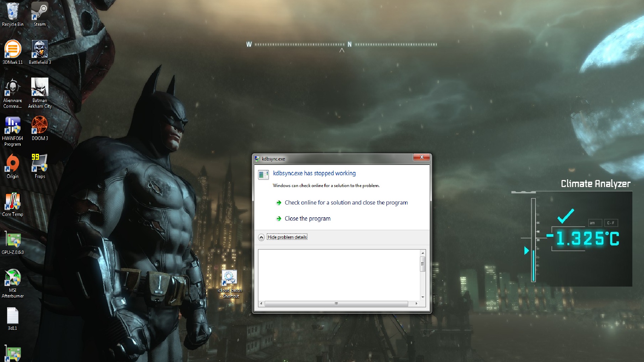Click the Climate Analyzer checkmark icon

point(566,216)
